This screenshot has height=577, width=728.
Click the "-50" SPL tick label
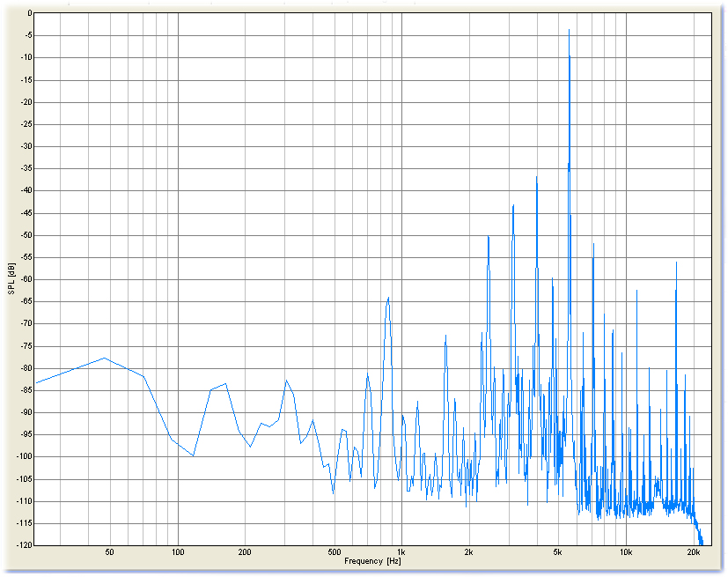(x=26, y=235)
